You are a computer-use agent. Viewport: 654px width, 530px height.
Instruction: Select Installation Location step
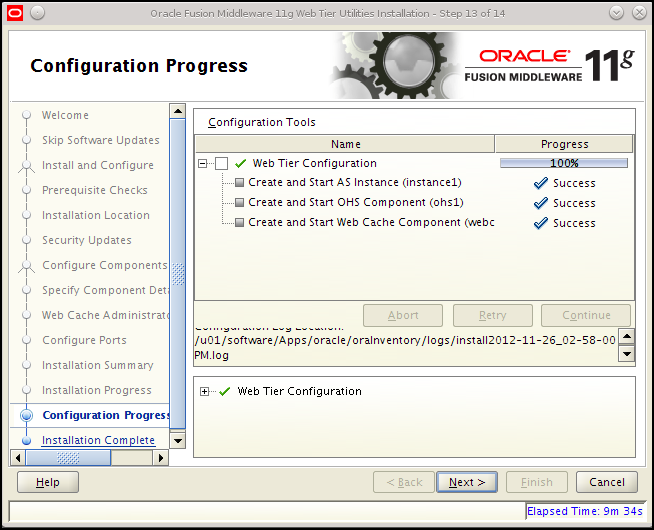[x=96, y=215]
